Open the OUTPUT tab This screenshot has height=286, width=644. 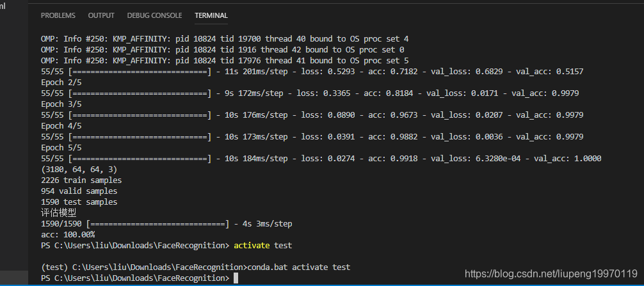tap(101, 15)
